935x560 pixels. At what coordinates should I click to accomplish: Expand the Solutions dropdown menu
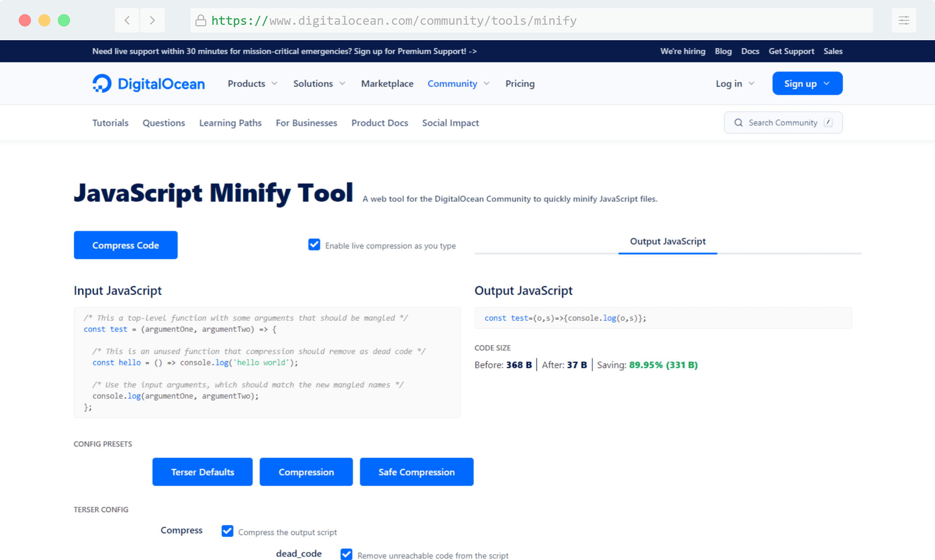(x=320, y=83)
